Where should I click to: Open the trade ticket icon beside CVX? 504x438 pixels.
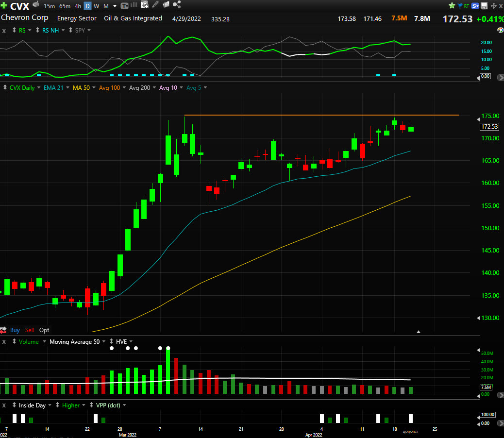pos(36,4)
